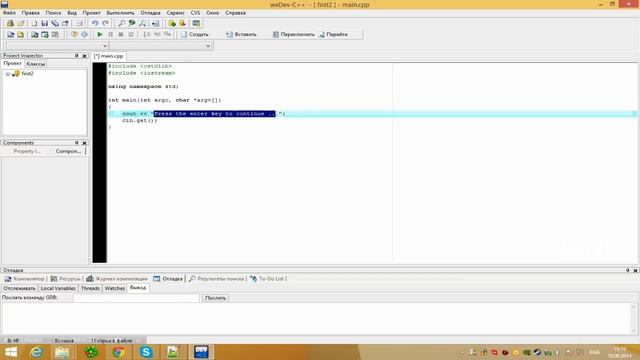
Task: Open the Сервис menu
Action: click(x=176, y=13)
